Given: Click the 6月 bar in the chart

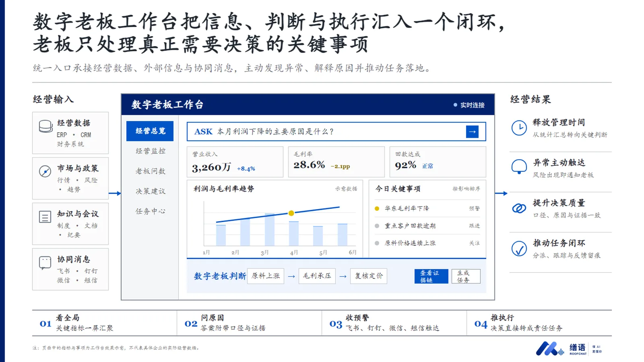Looking at the screenshot, I should 343,235.
